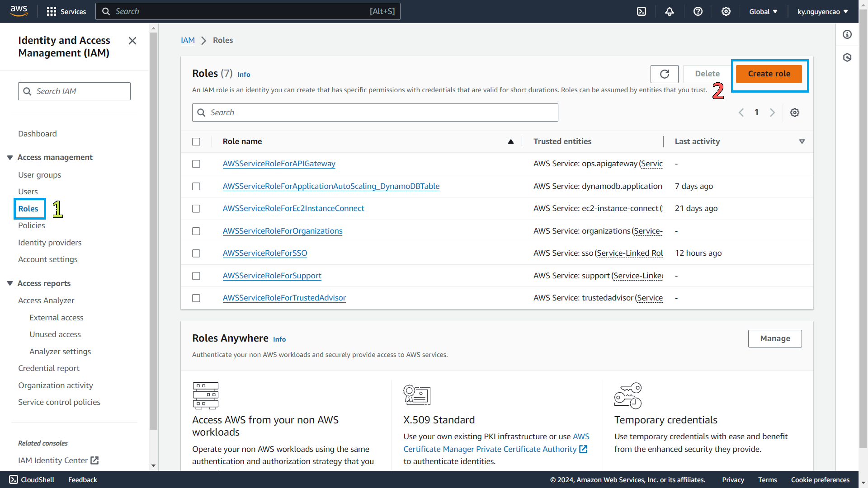Click the search magnifier in top bar

(106, 11)
